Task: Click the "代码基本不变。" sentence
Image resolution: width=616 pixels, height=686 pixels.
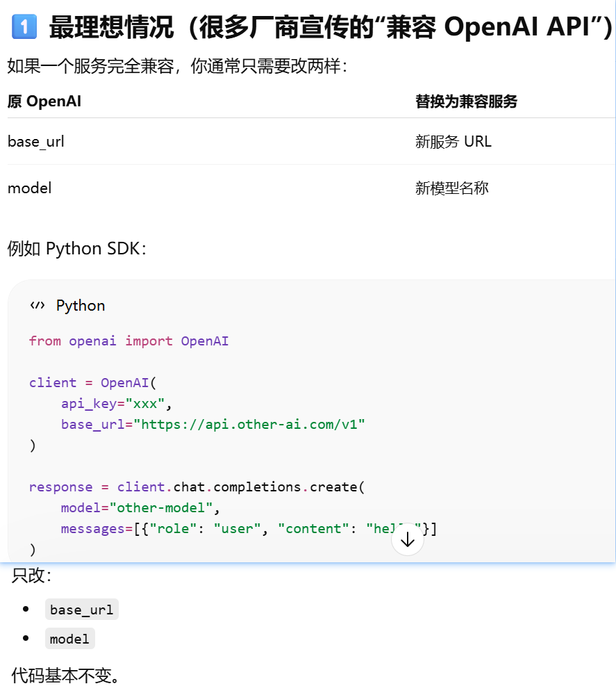Action: 65,675
